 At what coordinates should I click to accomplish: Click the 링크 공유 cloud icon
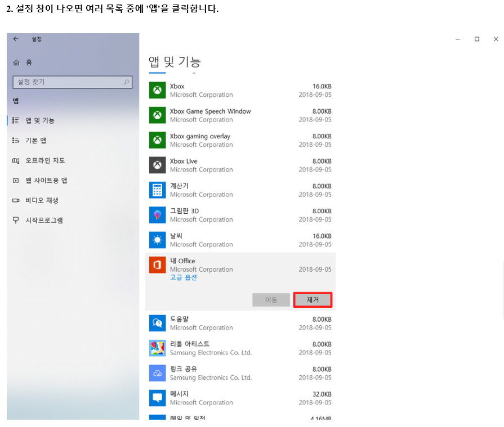pos(158,373)
